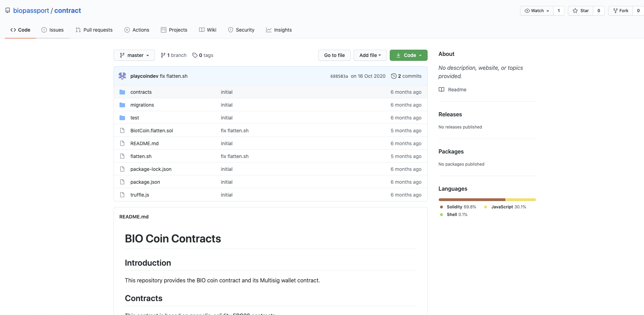Click the forks count next to Fork
Viewport: 644px width, 315px height.
pos(638,11)
